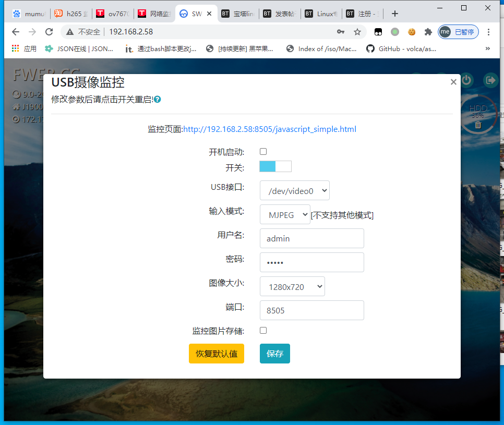Click the help question mark icon
The width and height of the screenshot is (504, 425).
[x=158, y=99]
